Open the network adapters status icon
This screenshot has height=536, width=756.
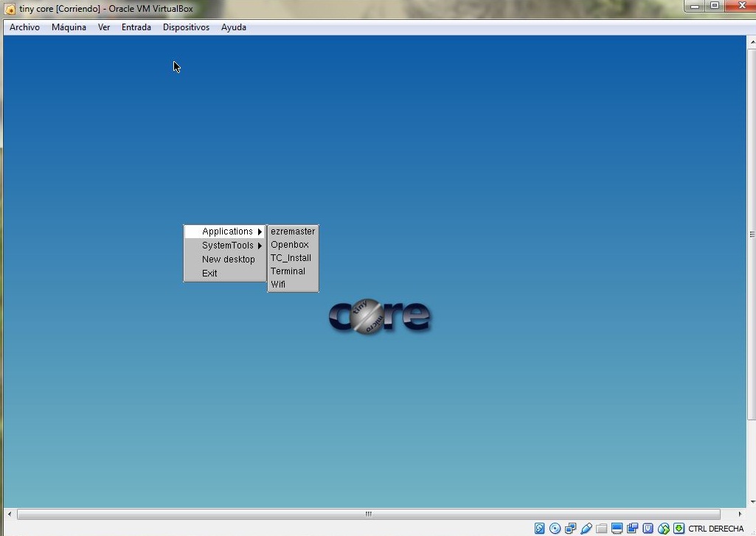tap(570, 529)
